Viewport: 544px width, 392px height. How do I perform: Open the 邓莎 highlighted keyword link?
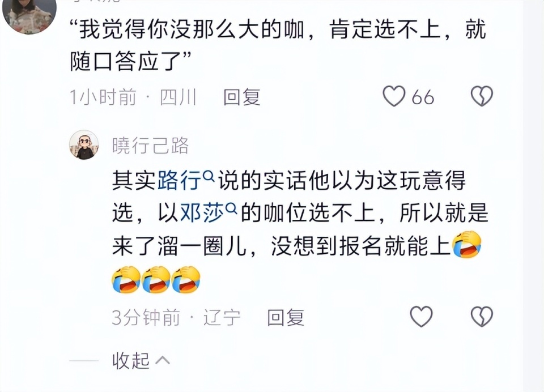coord(202,212)
